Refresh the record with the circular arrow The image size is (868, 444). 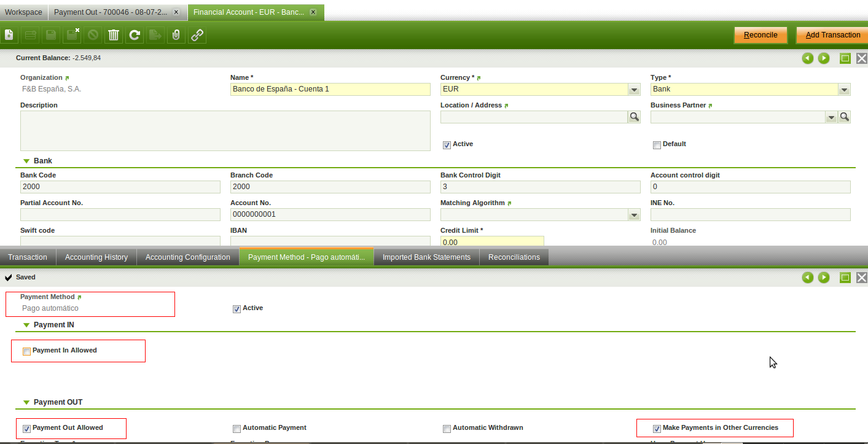tap(135, 35)
